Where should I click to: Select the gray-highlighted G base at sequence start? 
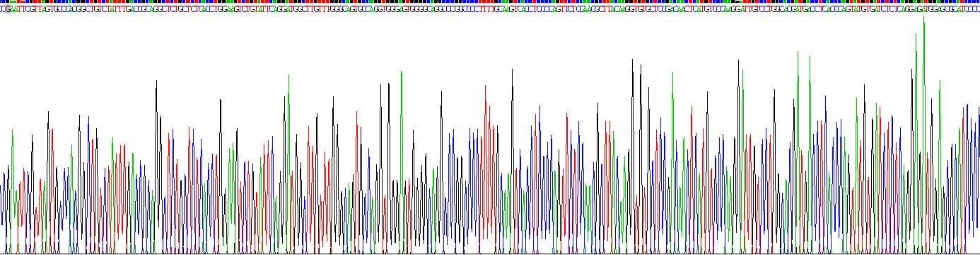(x=8, y=8)
